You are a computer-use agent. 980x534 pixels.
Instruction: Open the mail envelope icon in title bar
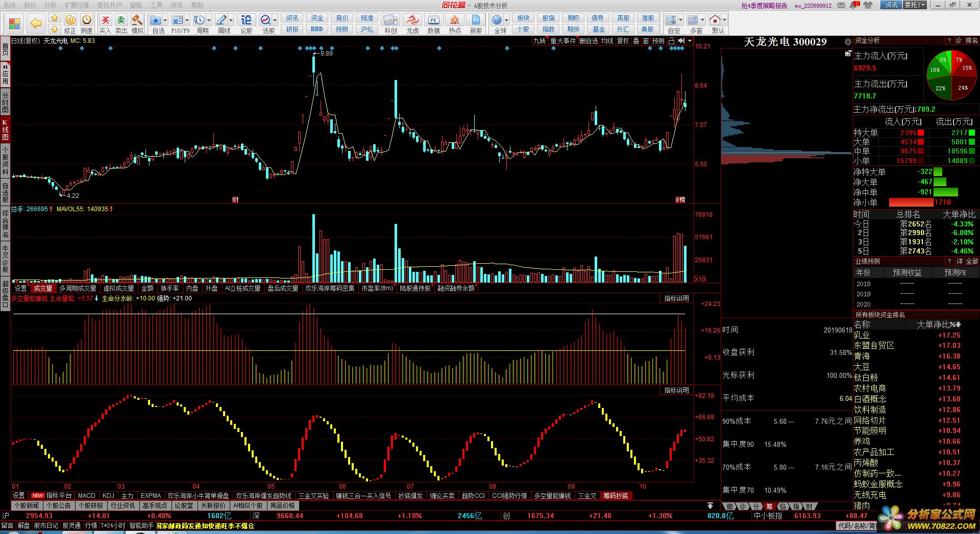pos(841,5)
